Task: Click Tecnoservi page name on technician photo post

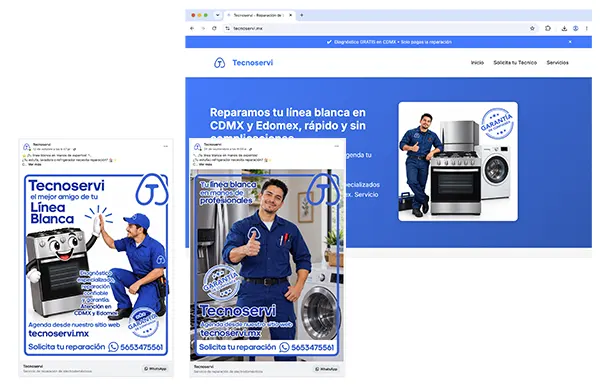Action: pyautogui.click(x=213, y=145)
